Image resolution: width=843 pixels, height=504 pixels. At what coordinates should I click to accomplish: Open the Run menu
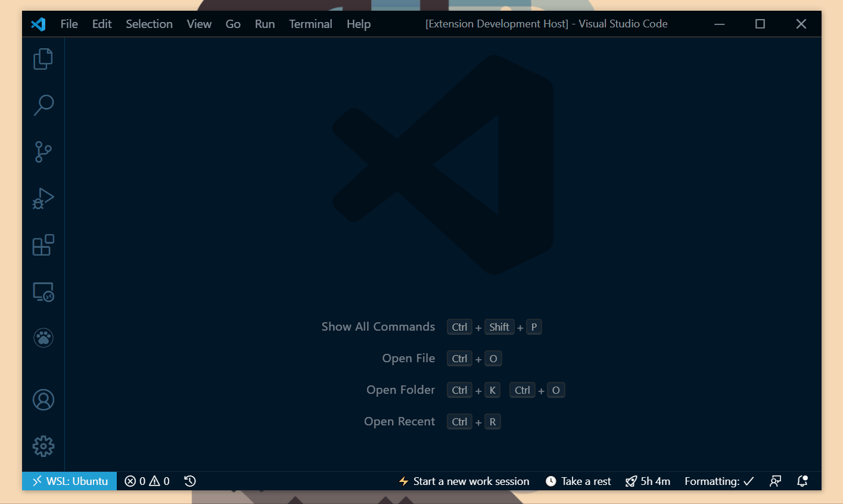pos(265,24)
